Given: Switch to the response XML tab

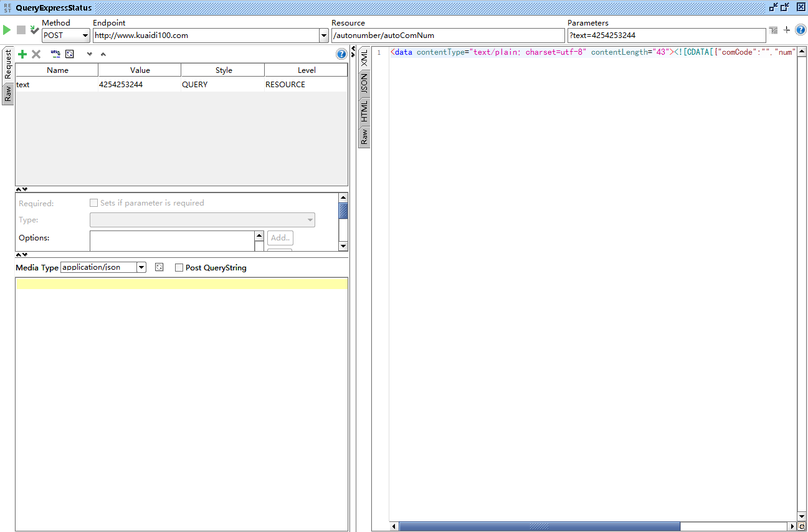Looking at the screenshot, I should click(x=364, y=59).
